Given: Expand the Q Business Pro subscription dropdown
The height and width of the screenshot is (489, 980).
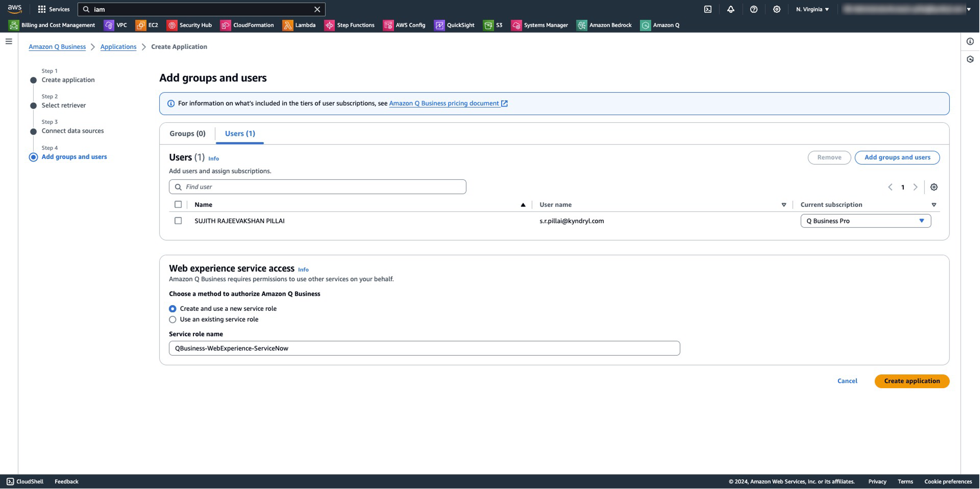Looking at the screenshot, I should (866, 221).
